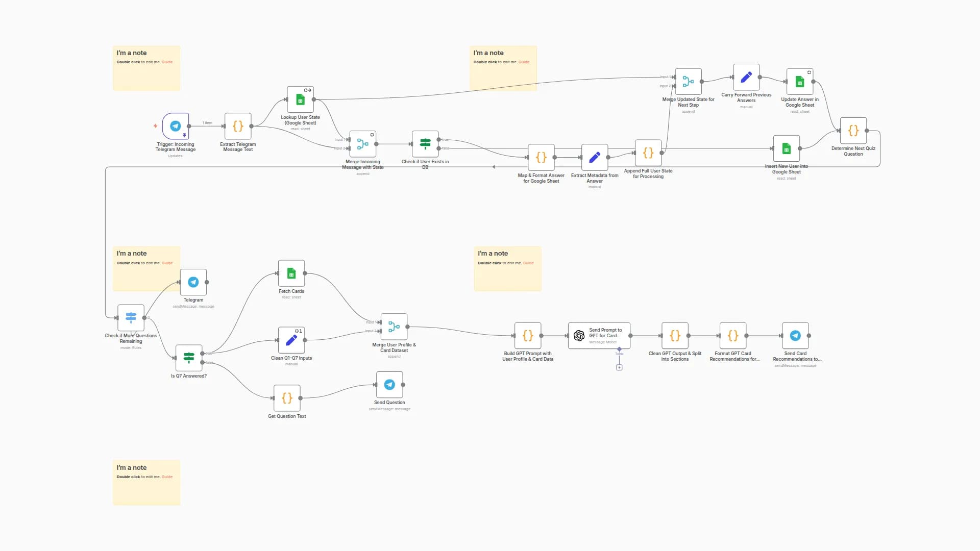Select the Send Question Telegram node
The width and height of the screenshot is (980, 551).
[x=389, y=385]
